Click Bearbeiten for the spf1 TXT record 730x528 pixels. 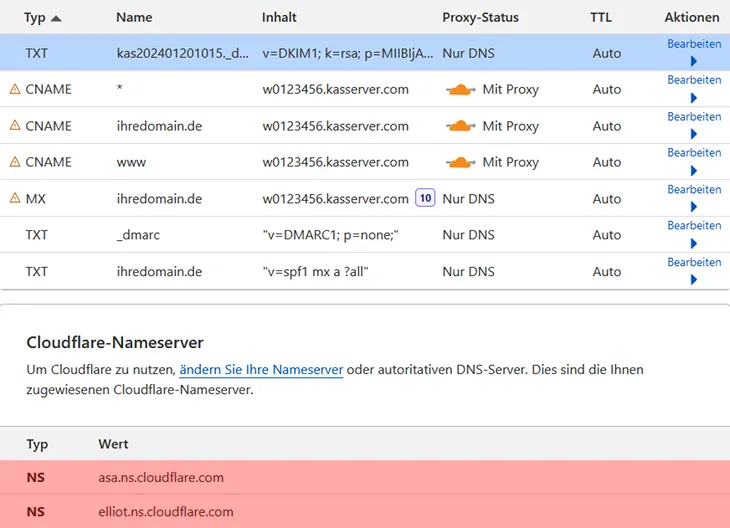(x=694, y=262)
